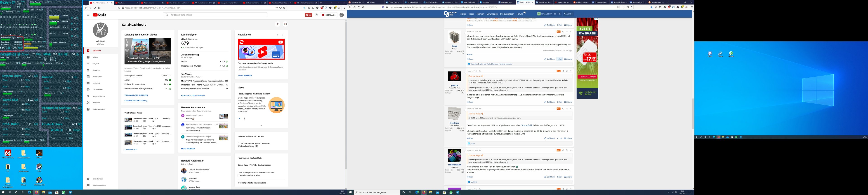Open Preisvergleich menu on ComputerBase
The image size is (868, 195).
click(507, 14)
